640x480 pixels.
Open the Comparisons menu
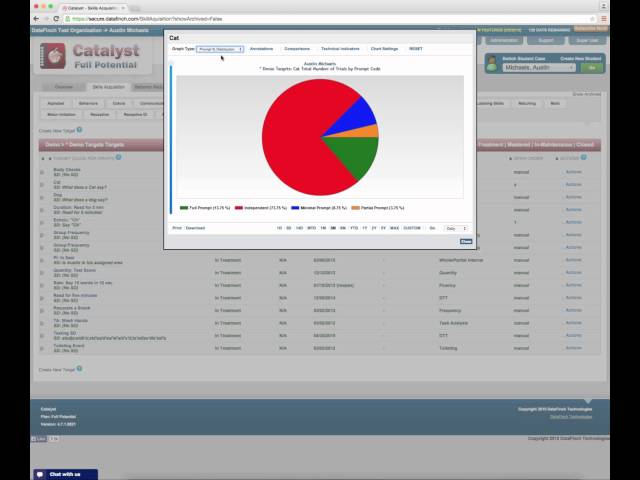pos(297,49)
